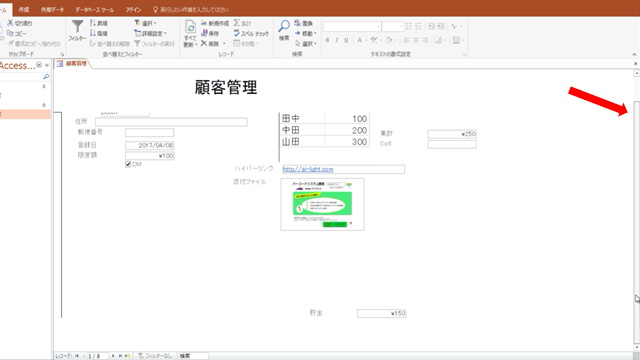Click the Save record (保存) icon

[204, 33]
